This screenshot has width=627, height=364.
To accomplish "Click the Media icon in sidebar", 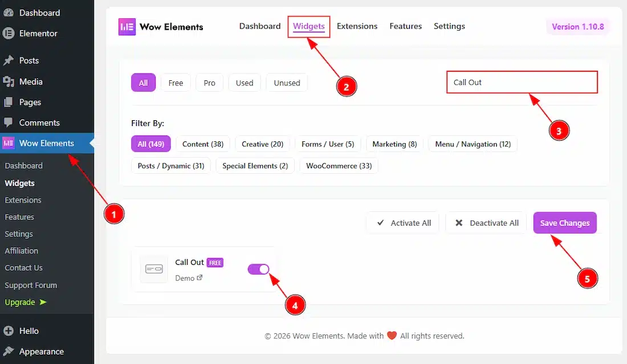I will coord(9,81).
